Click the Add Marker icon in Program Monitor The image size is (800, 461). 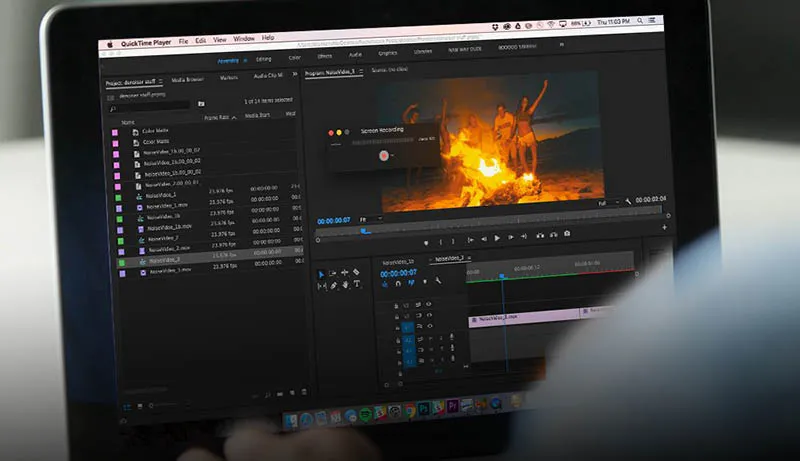coord(426,241)
